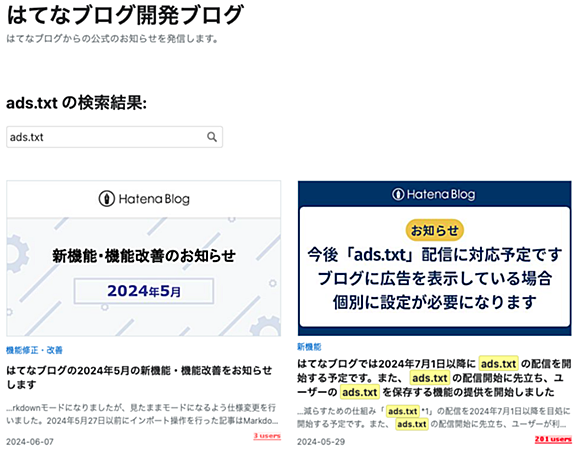Click the date 2024-06-07
Viewport: 586px width, 453px height.
(x=30, y=442)
